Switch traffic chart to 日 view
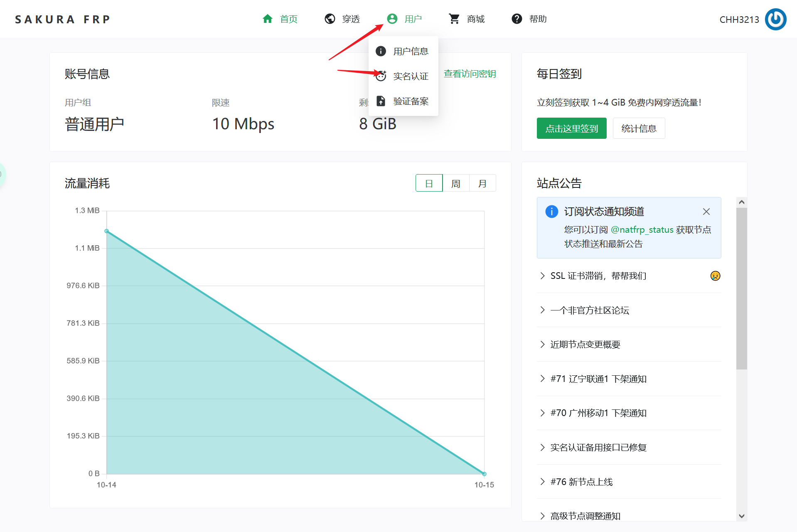This screenshot has width=797, height=532. pos(429,183)
